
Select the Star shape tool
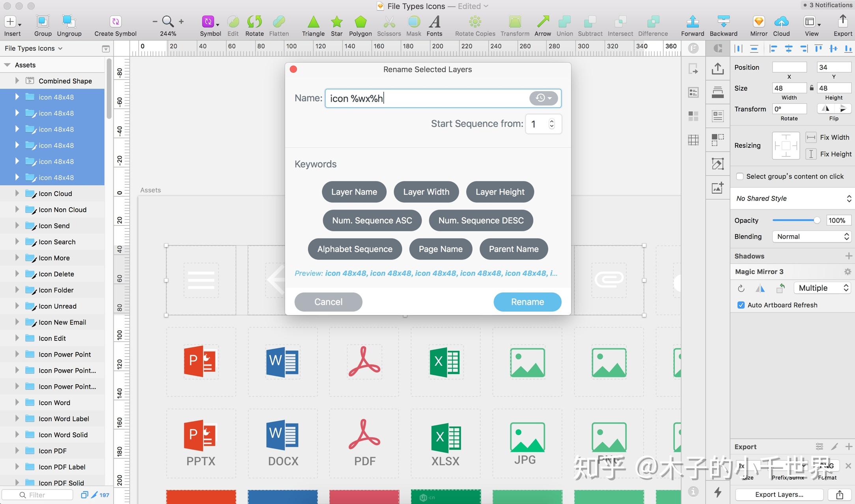click(x=336, y=22)
